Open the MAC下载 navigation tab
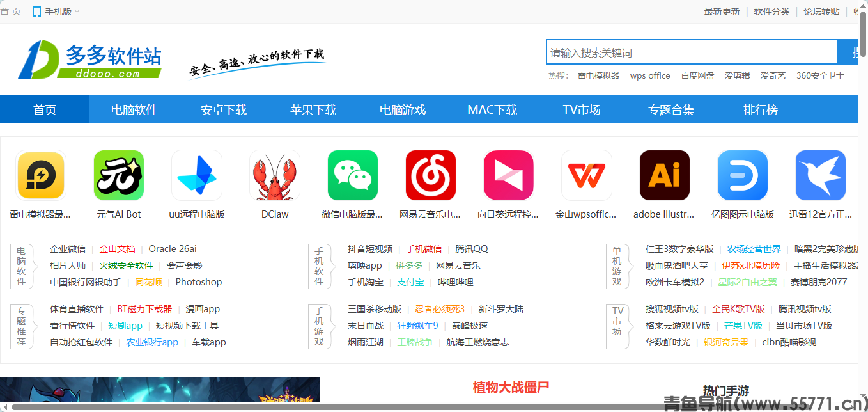The width and height of the screenshot is (868, 412). click(492, 109)
